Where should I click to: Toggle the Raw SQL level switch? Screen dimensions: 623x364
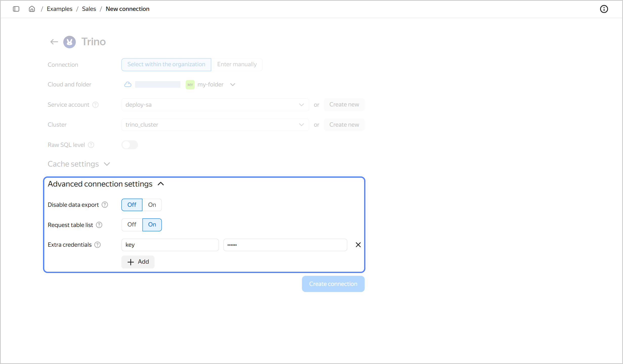[x=130, y=145]
